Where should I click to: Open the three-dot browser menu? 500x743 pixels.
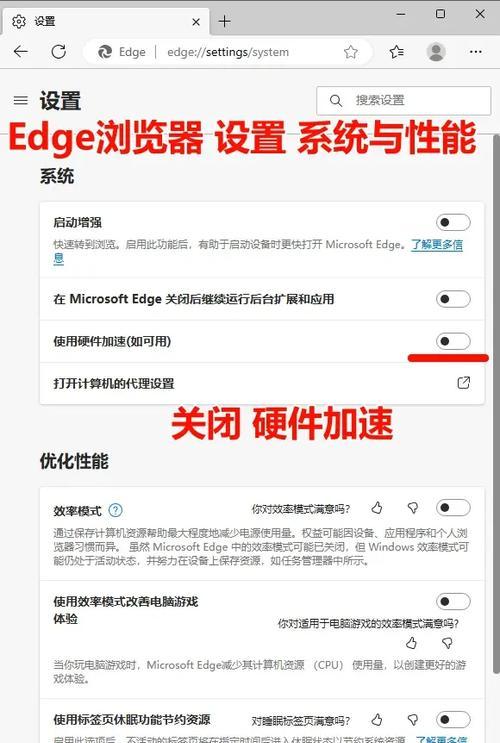[475, 52]
